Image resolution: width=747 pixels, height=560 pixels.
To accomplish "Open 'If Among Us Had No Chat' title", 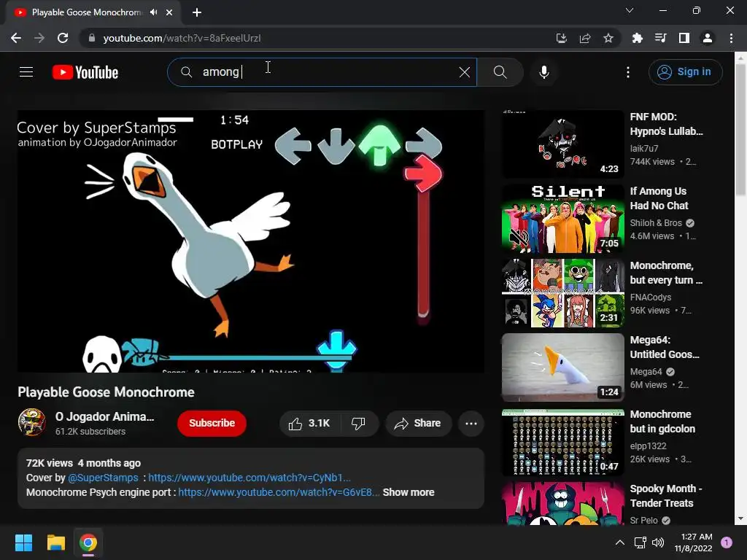I will (x=659, y=198).
